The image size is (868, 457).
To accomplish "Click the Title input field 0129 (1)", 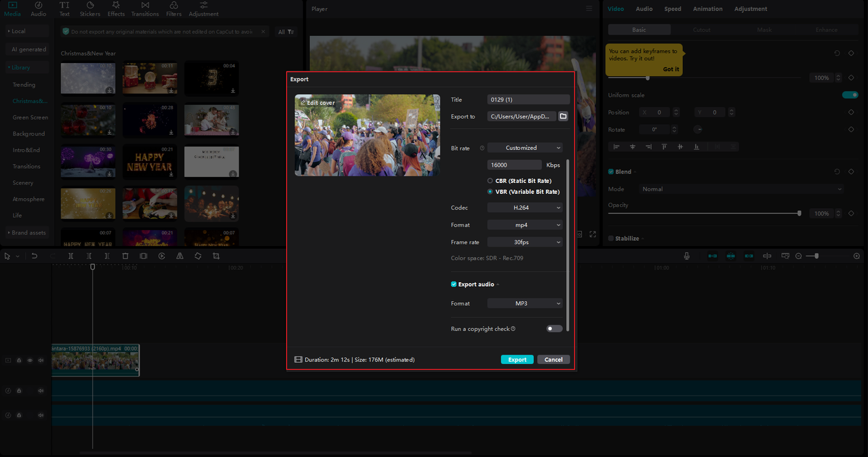I will pyautogui.click(x=528, y=100).
